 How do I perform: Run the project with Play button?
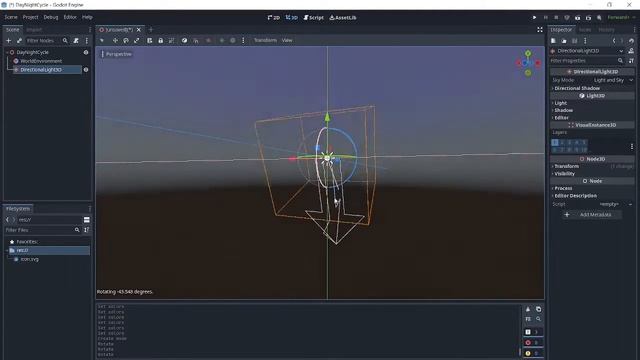[x=534, y=18]
